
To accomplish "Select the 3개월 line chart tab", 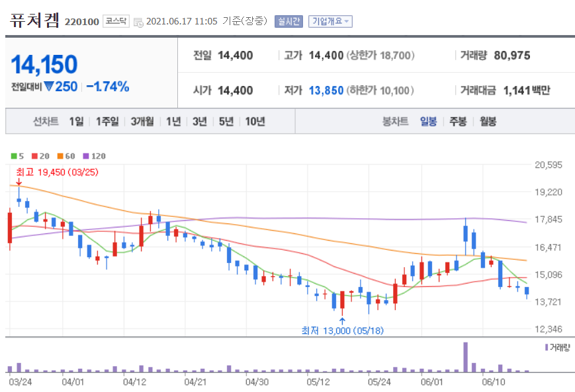I will [x=142, y=121].
